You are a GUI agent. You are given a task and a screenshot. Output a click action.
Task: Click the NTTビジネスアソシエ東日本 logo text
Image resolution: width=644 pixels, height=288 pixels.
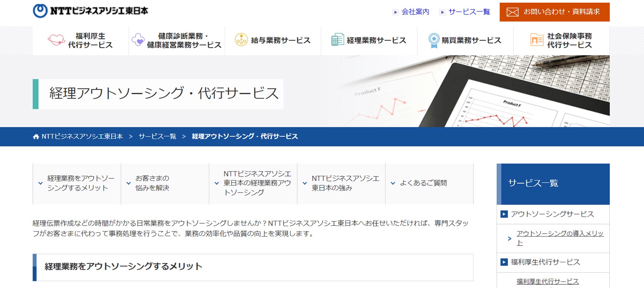point(99,11)
